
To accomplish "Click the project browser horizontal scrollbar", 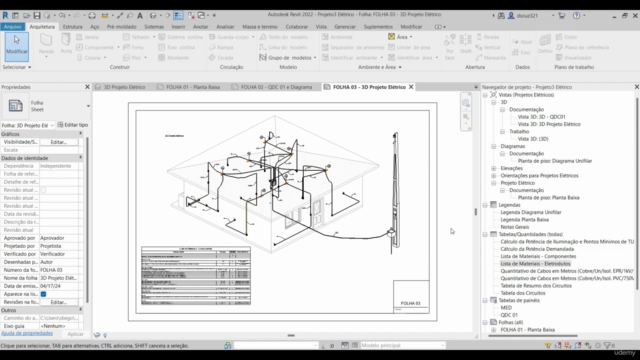I will (533, 336).
